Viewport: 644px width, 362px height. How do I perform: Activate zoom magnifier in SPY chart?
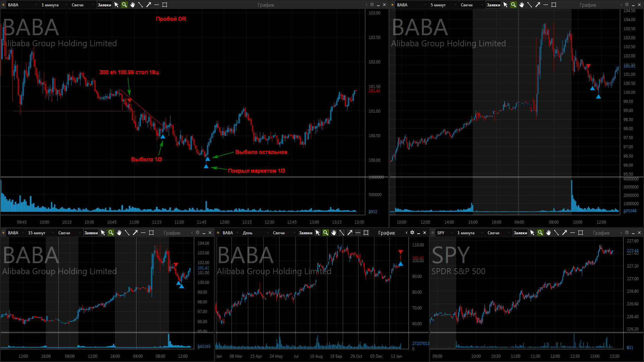click(540, 233)
